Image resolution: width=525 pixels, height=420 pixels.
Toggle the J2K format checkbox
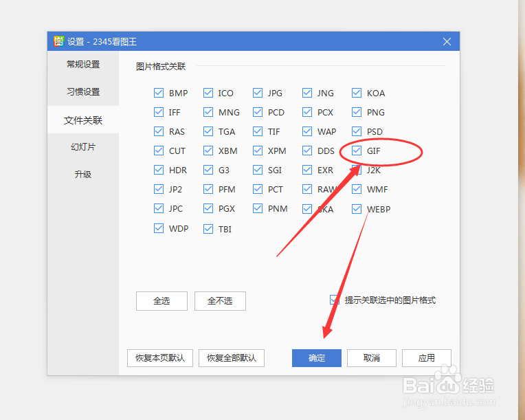tap(357, 170)
